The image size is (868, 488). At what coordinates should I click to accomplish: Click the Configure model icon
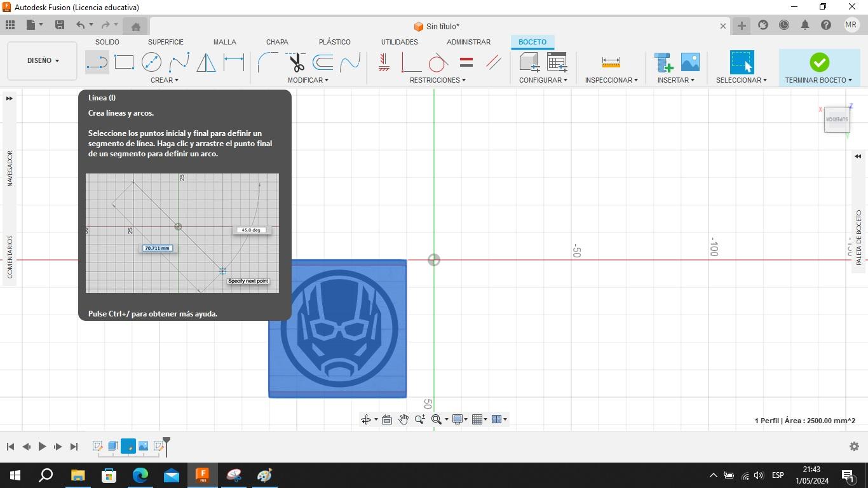coord(529,62)
